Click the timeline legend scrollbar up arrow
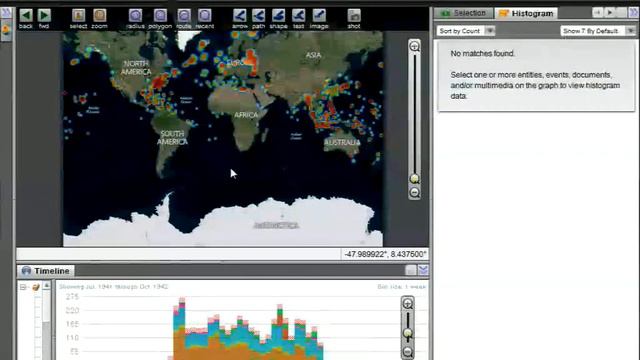This screenshot has height=360, width=640. [x=47, y=286]
